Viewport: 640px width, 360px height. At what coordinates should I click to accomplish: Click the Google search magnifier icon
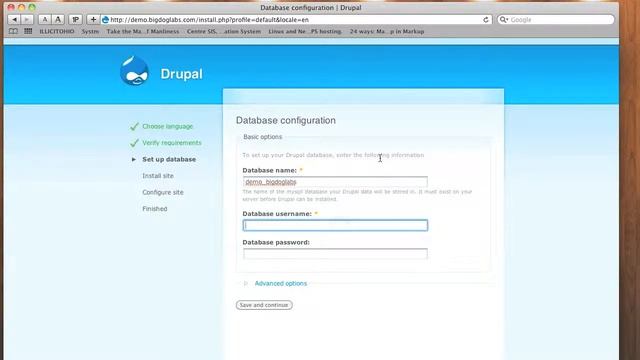[504, 20]
